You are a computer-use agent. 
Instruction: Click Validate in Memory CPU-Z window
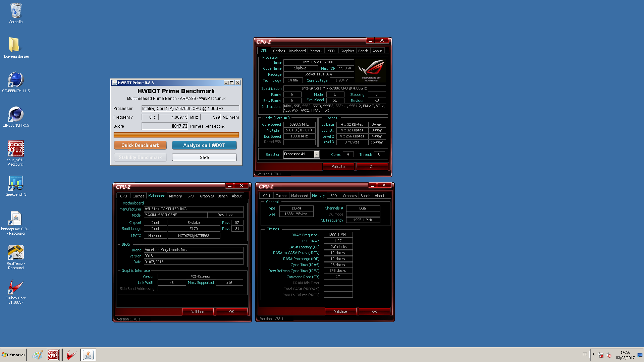tap(340, 311)
